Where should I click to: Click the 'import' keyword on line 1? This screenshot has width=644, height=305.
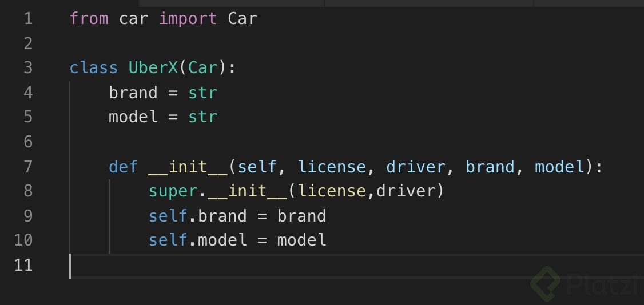click(188, 19)
